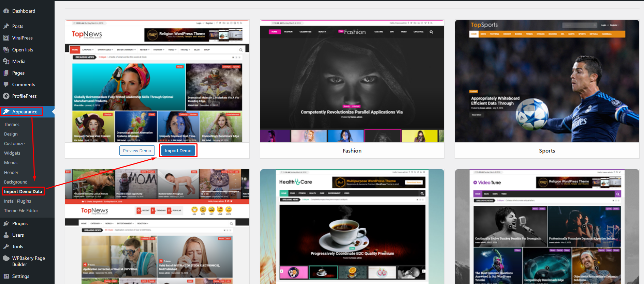Select the Health Care demo thumbnail
The width and height of the screenshot is (644, 284).
[352, 226]
